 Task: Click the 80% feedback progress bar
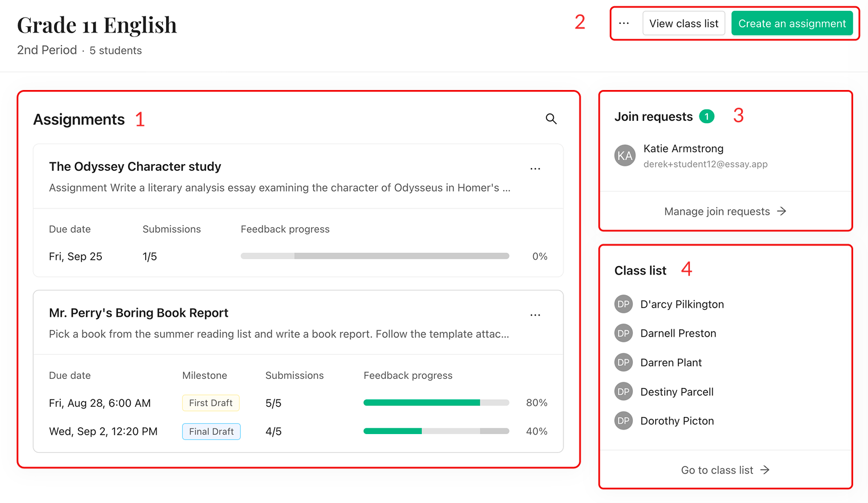pos(436,403)
